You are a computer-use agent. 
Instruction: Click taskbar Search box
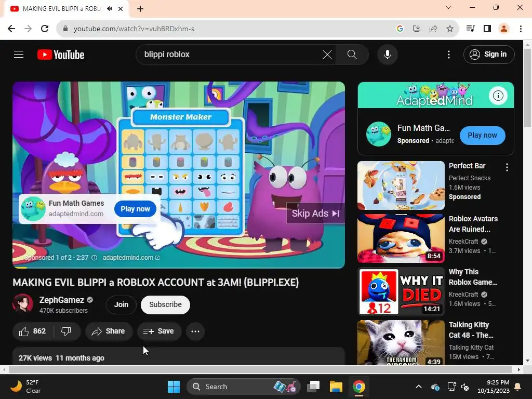tap(243, 387)
